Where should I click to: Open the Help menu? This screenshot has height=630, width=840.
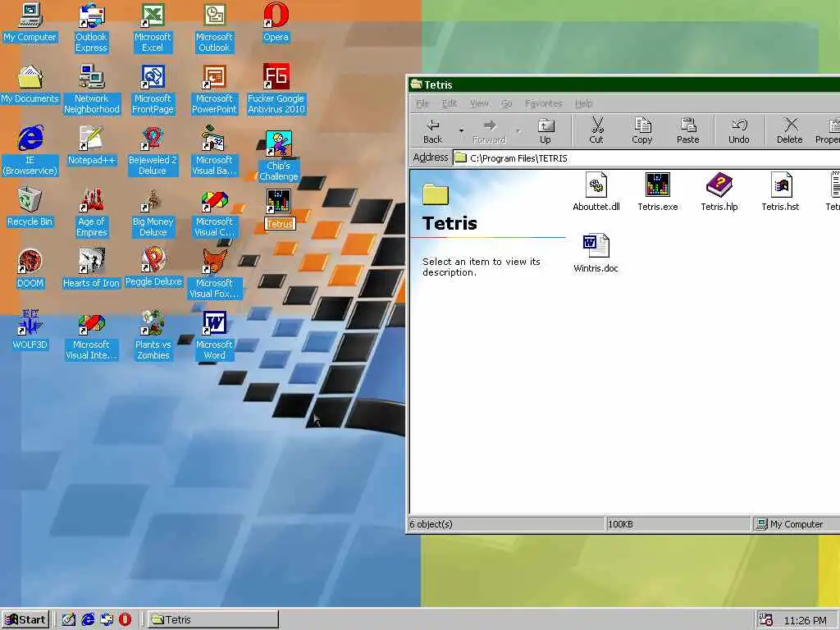pos(583,103)
